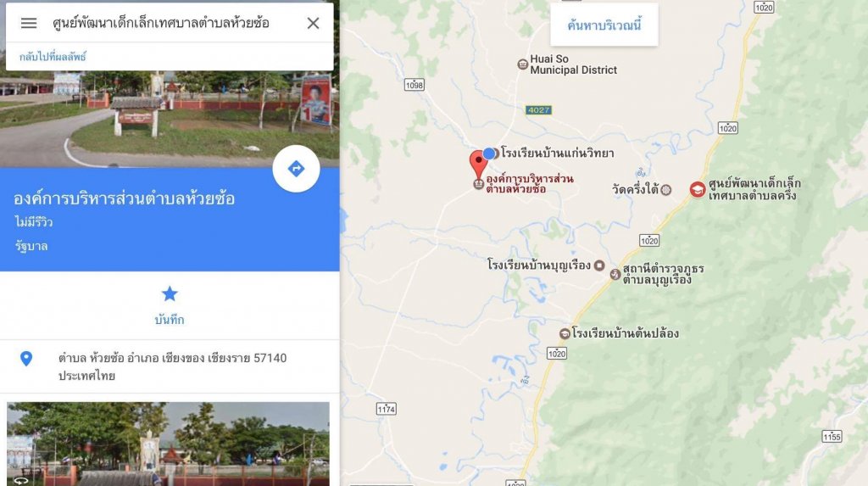Open the bottom place photo thumbnail

coord(169,444)
